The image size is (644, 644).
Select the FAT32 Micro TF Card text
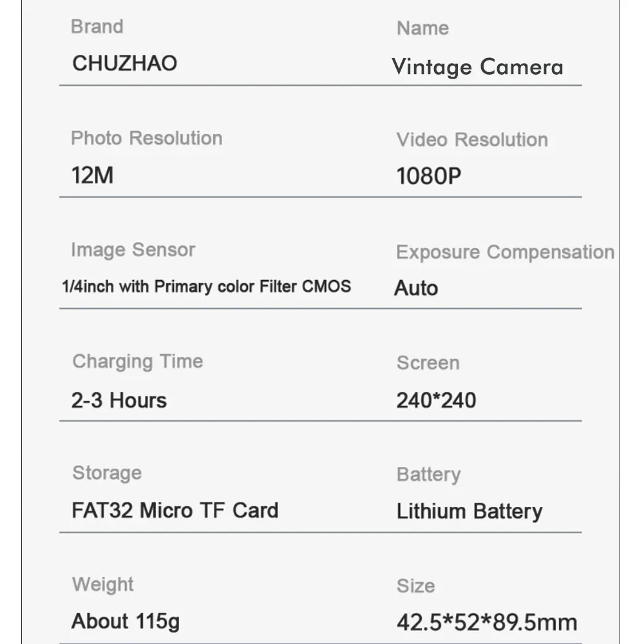click(175, 511)
